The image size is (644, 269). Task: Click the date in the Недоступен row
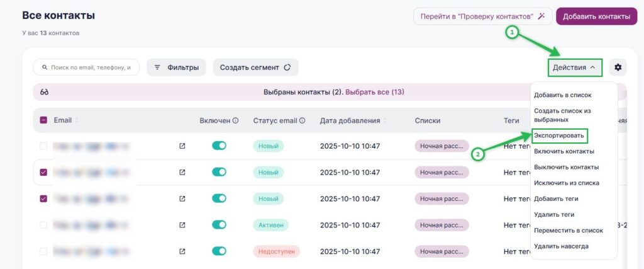350,251
